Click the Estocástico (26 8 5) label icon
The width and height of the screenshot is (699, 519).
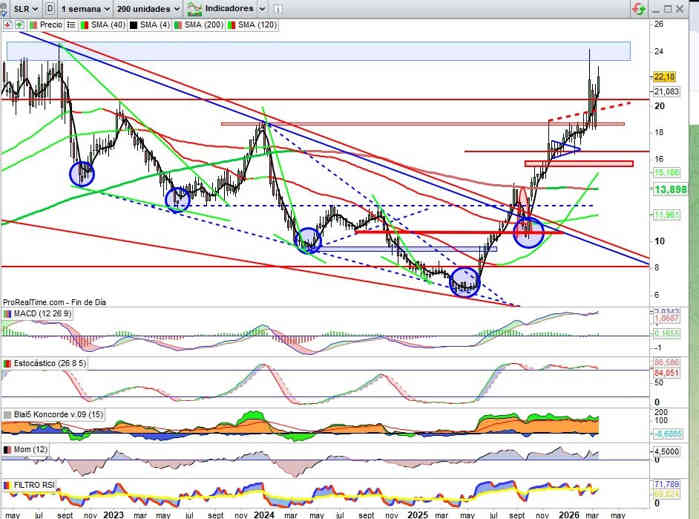tap(7, 363)
